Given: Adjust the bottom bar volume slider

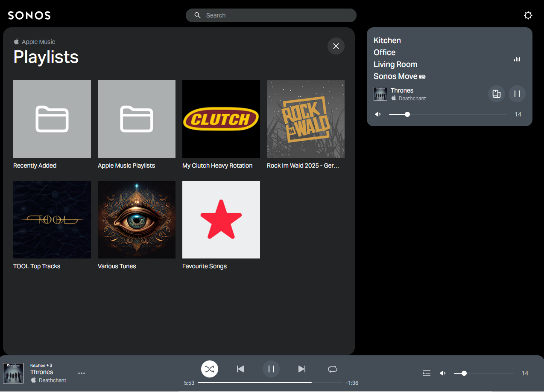Looking at the screenshot, I should click(x=484, y=373).
